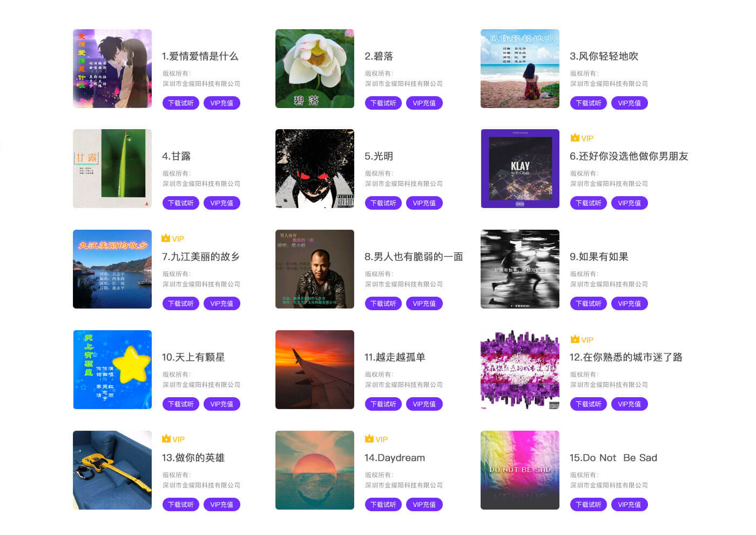Image resolution: width=756 pixels, height=535 pixels.
Task: Click 下载试听 for 爱情爱情是什么
Action: pyautogui.click(x=181, y=103)
